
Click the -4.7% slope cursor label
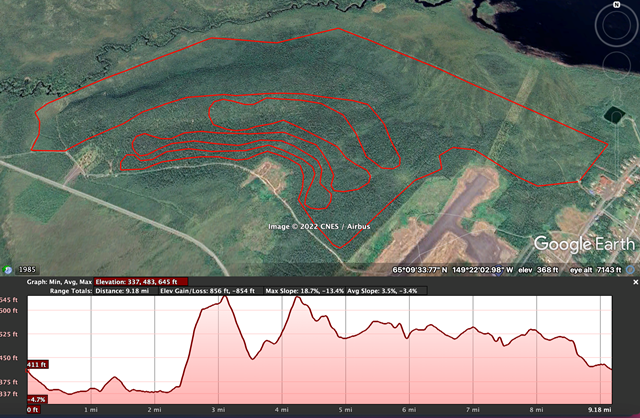pyautogui.click(x=36, y=399)
